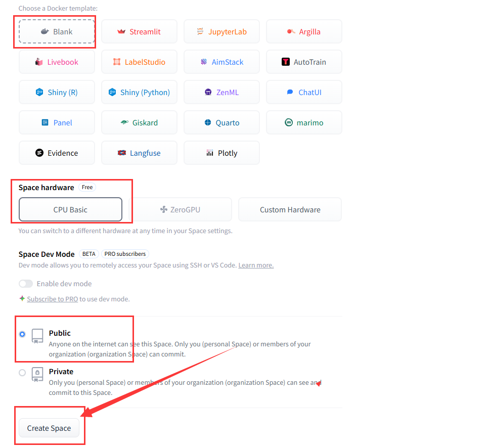This screenshot has height=448, width=488.
Task: Click the Create Space button
Action: pyautogui.click(x=49, y=428)
